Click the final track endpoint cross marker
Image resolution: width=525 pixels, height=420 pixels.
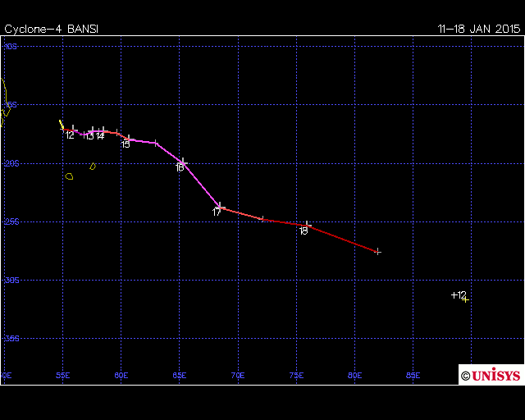click(377, 251)
